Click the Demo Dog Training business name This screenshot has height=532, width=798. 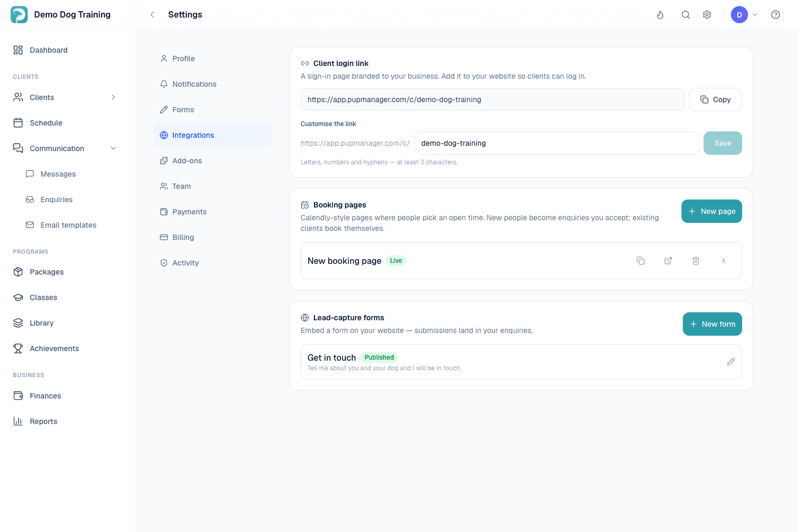point(72,15)
